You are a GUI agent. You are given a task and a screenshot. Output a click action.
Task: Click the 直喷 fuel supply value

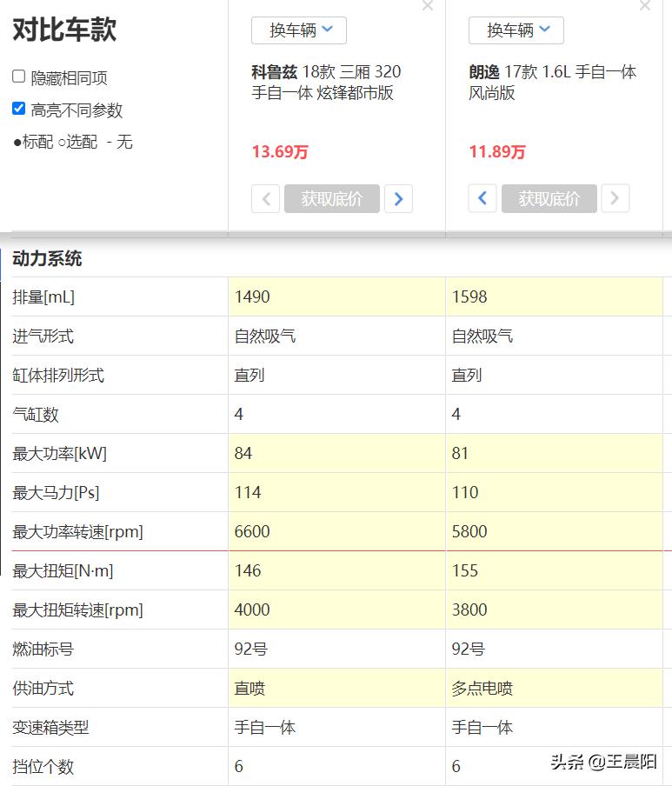[x=250, y=689]
